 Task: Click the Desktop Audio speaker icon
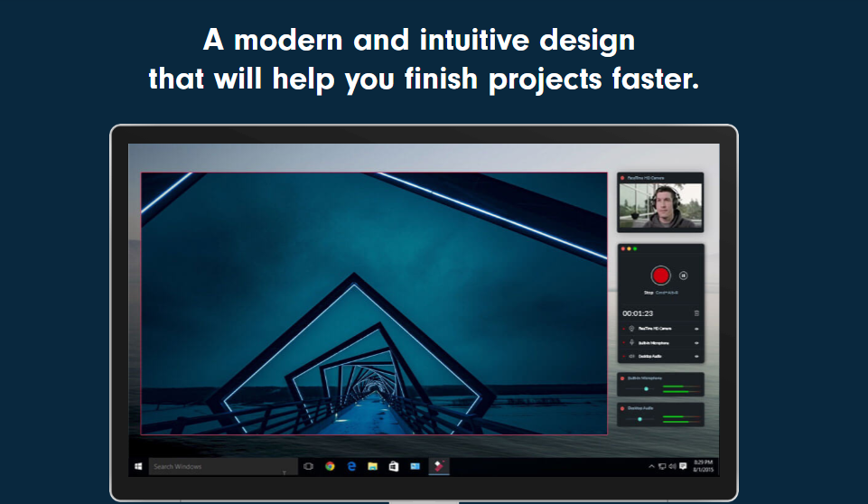(631, 356)
